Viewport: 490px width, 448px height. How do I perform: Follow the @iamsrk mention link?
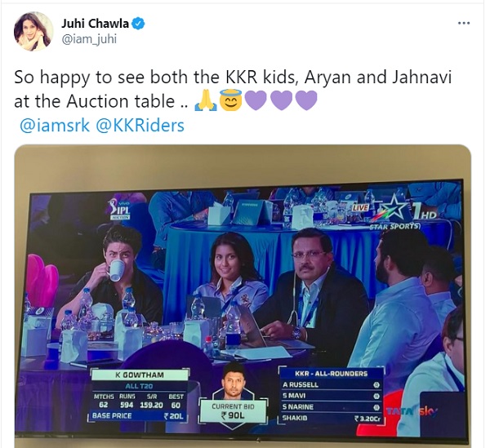pyautogui.click(x=55, y=125)
